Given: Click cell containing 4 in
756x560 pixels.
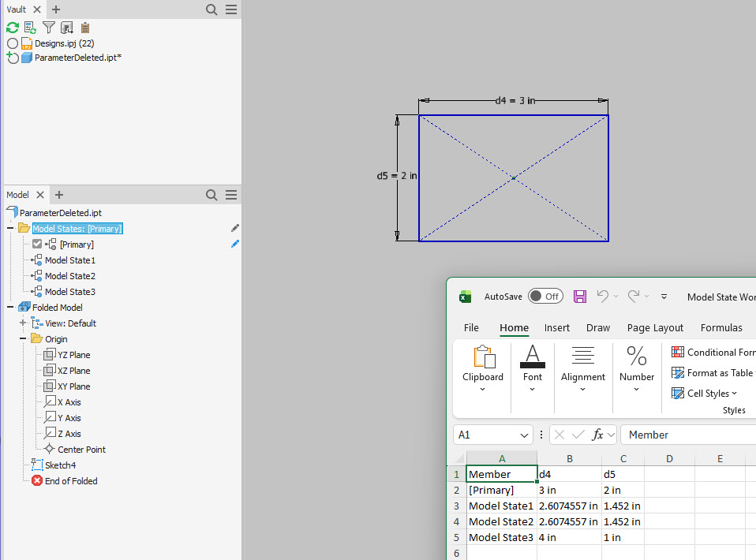Looking at the screenshot, I should (570, 537).
